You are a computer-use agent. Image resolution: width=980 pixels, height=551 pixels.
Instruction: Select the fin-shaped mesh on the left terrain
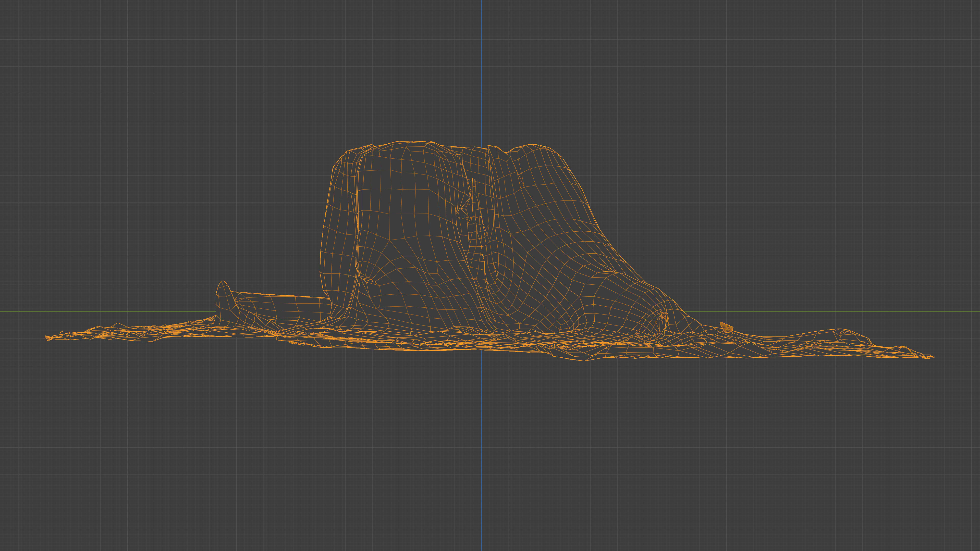(x=227, y=304)
